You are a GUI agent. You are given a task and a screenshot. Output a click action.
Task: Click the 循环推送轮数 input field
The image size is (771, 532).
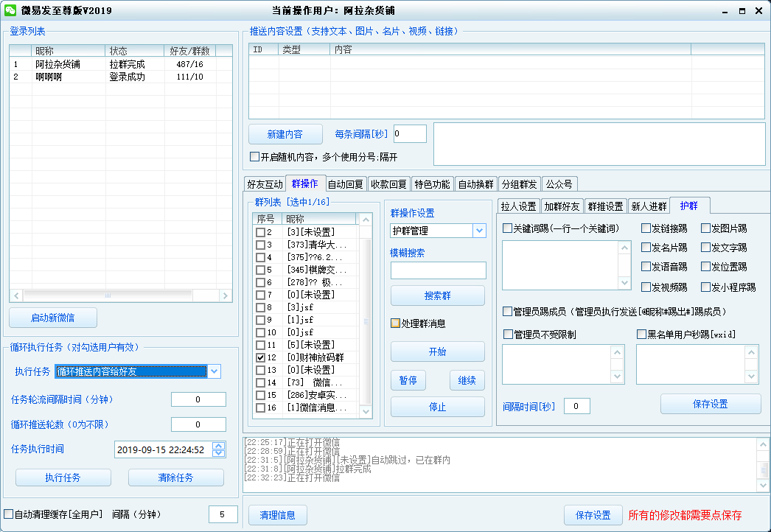coord(199,424)
